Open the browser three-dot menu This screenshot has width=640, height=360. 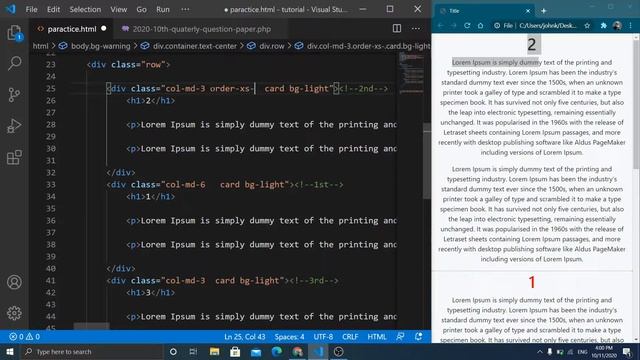pos(631,25)
